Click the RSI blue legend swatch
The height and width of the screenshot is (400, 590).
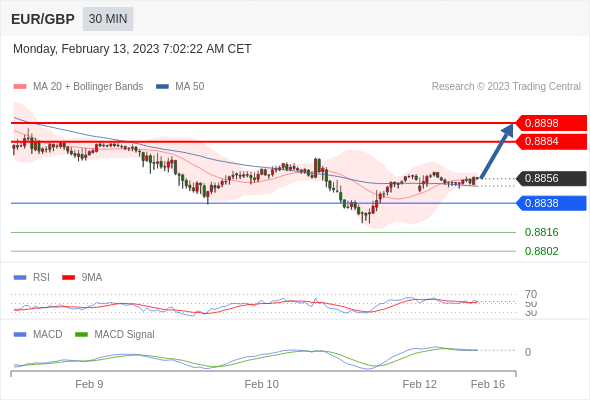click(20, 278)
